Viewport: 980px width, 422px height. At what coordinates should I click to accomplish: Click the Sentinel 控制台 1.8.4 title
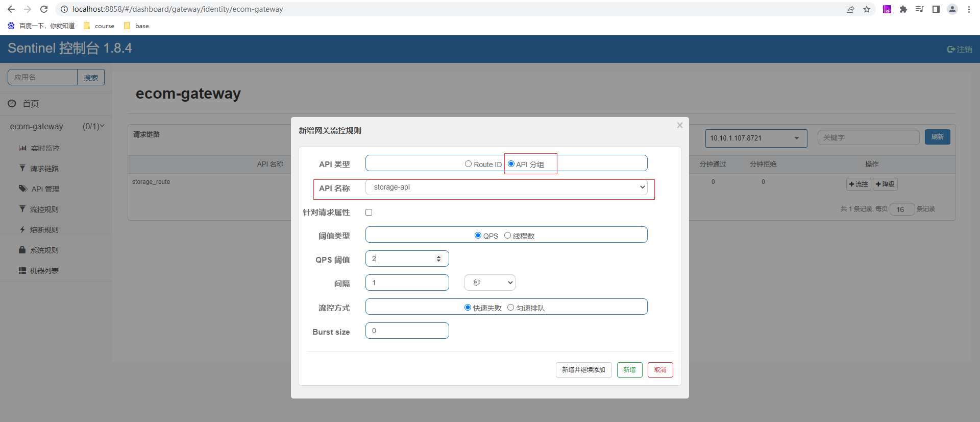tap(70, 48)
